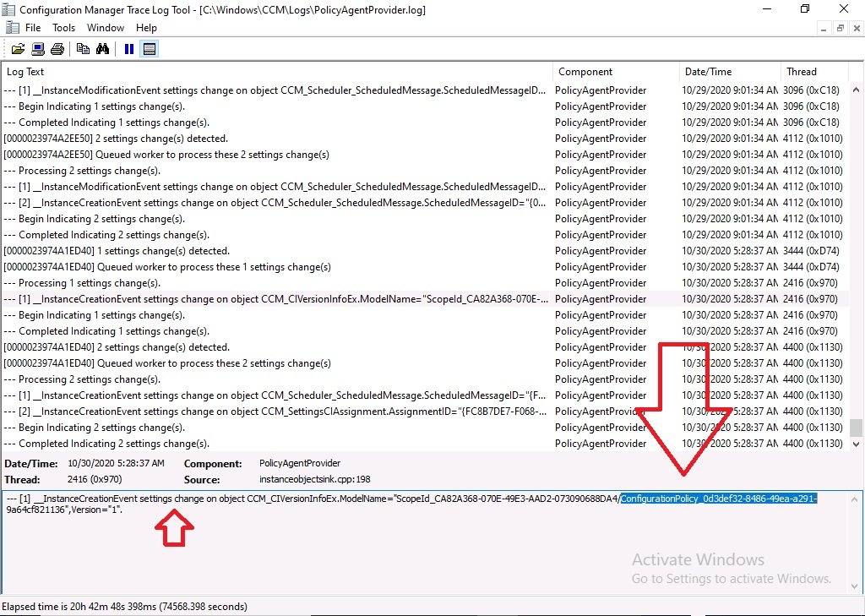Toggle the Pause log monitoring icon
The height and width of the screenshot is (616, 865).
[x=129, y=49]
